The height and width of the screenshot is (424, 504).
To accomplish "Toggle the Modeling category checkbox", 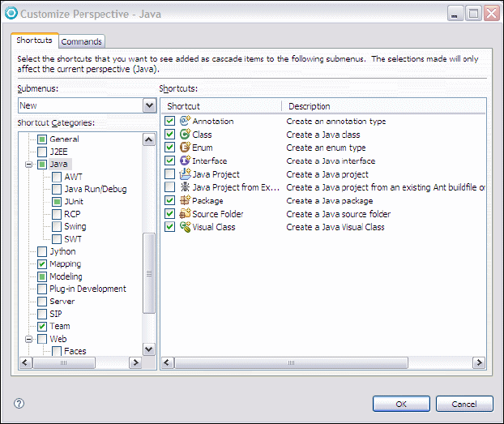I will tap(42, 276).
